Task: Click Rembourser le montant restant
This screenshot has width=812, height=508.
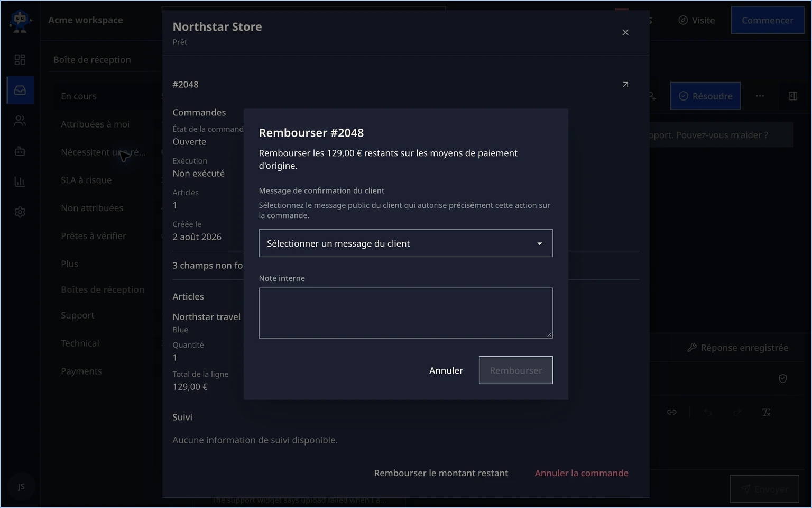Action: pyautogui.click(x=441, y=473)
